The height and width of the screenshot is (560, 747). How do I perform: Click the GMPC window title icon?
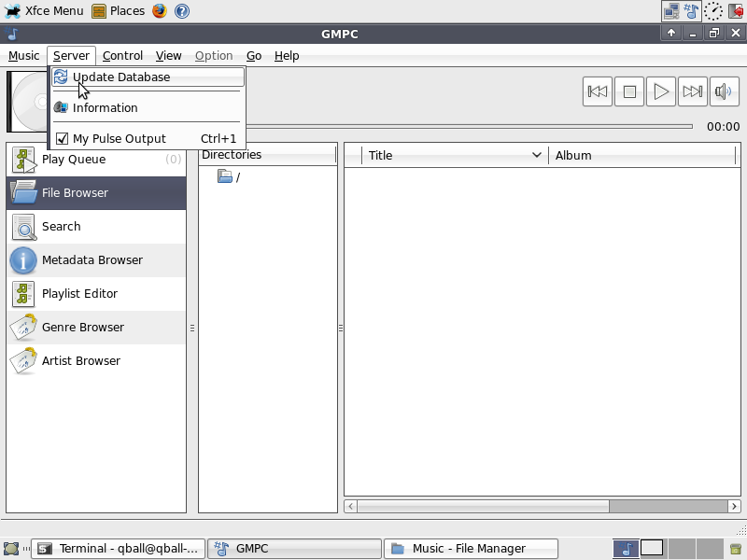point(12,34)
